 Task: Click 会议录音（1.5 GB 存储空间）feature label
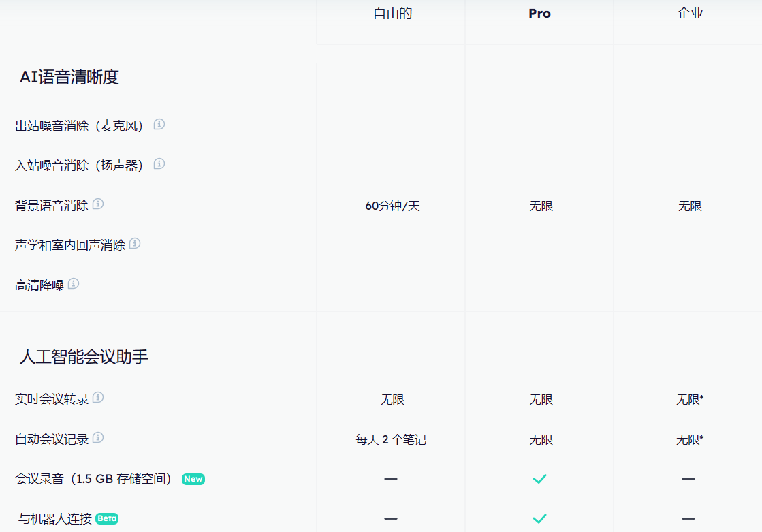click(93, 479)
